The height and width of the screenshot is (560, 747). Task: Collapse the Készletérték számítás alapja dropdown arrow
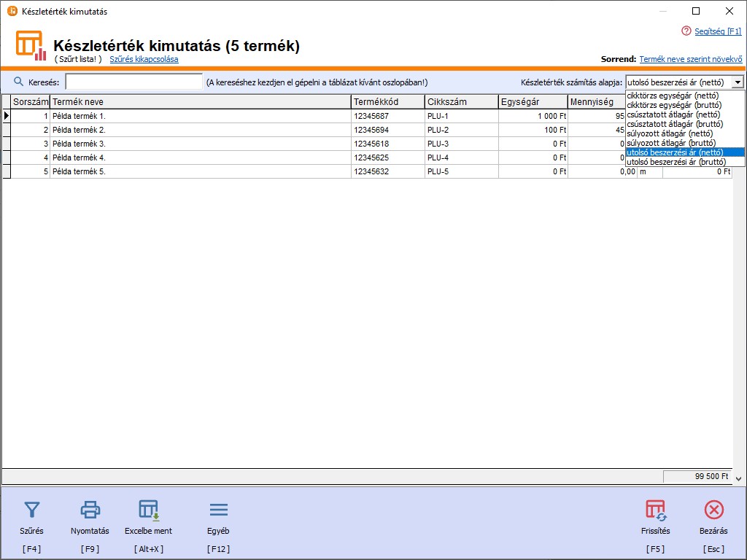pos(738,82)
